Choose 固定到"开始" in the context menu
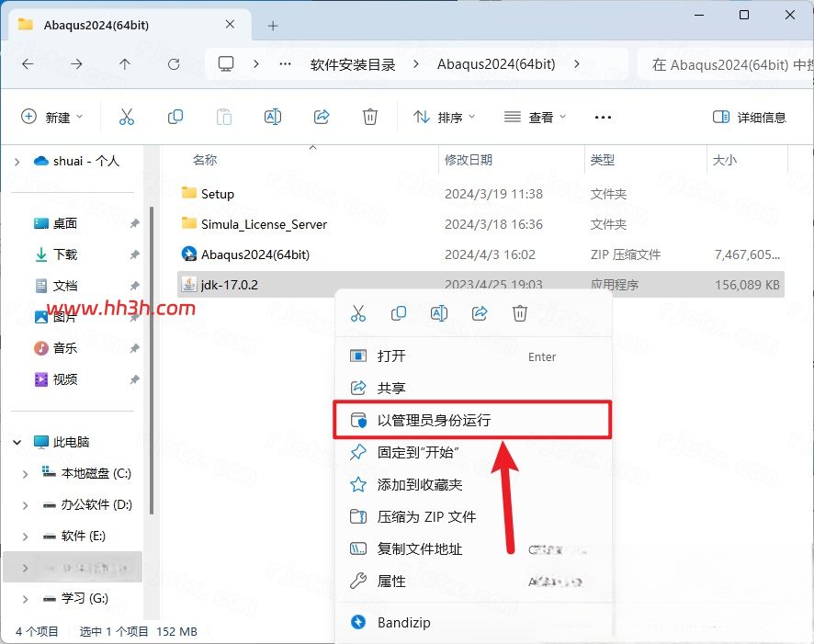This screenshot has width=814, height=644. click(x=474, y=453)
